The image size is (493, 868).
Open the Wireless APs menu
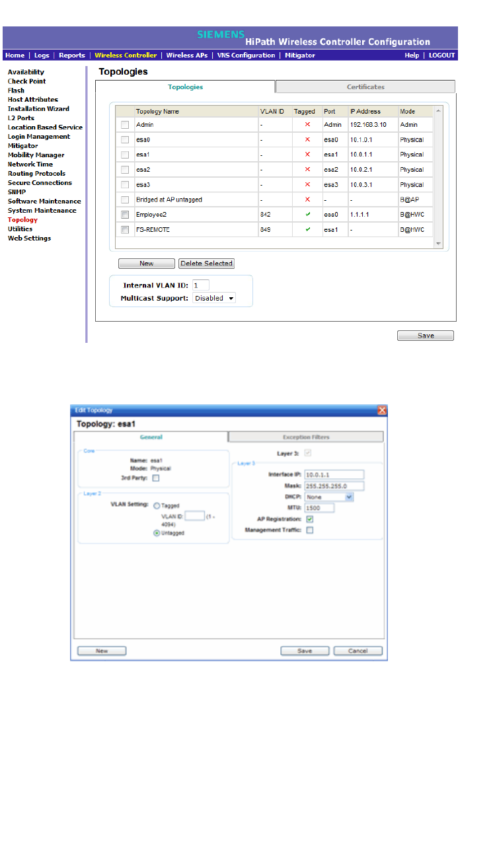coord(188,55)
